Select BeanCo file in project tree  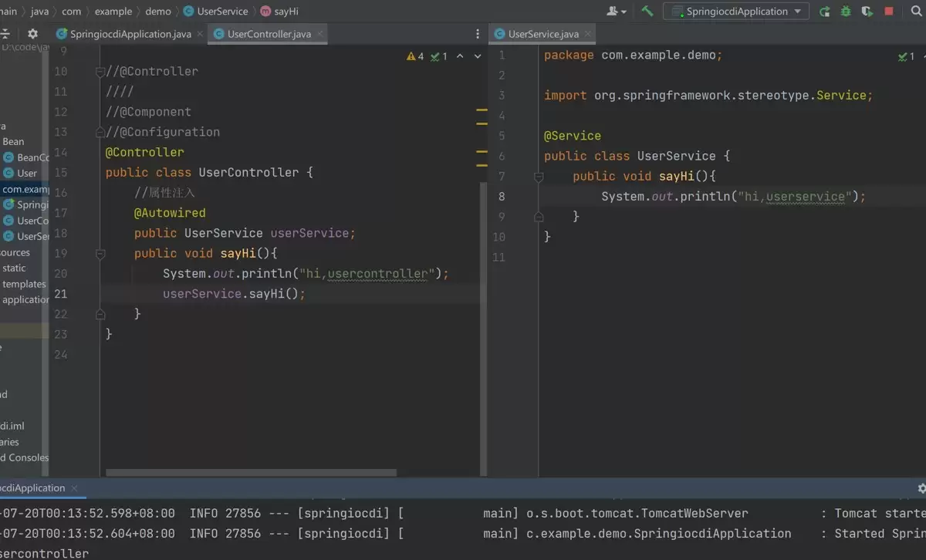tap(25, 157)
